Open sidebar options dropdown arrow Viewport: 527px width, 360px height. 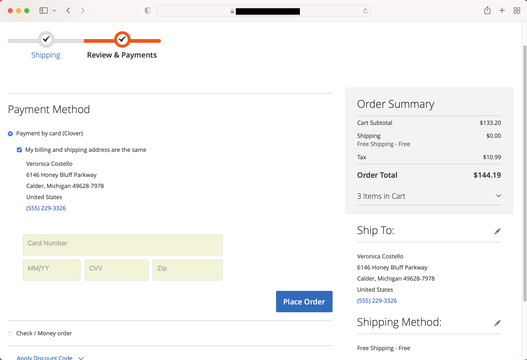[x=54, y=11]
